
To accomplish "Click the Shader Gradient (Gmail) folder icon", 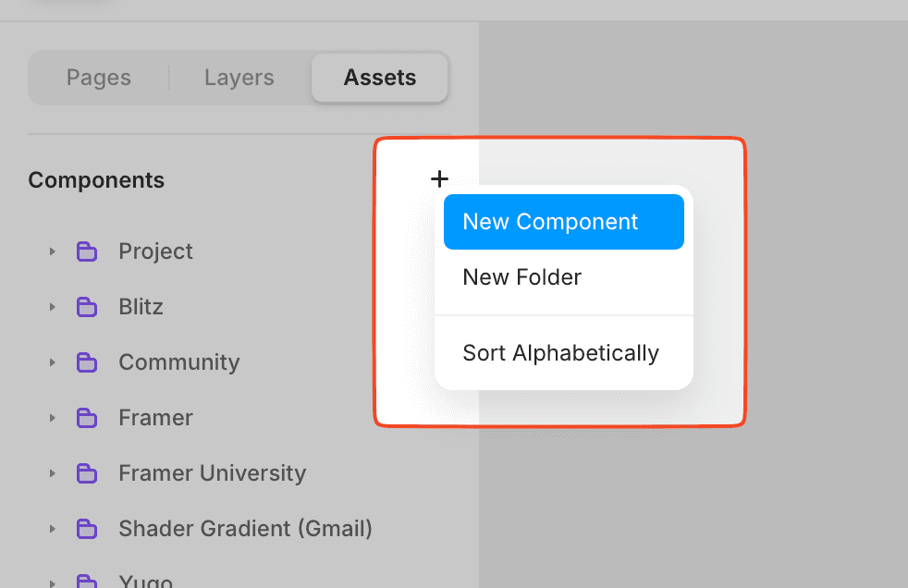I will click(87, 529).
